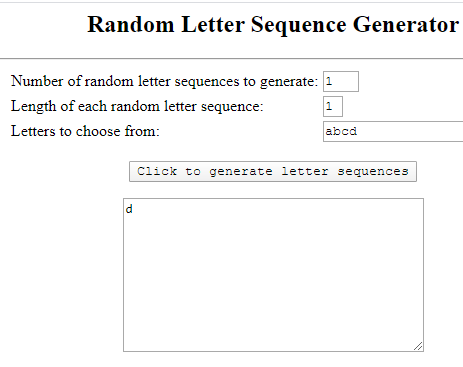Click the horizontal divider line under the heading
463x367 pixels.
click(231, 59)
